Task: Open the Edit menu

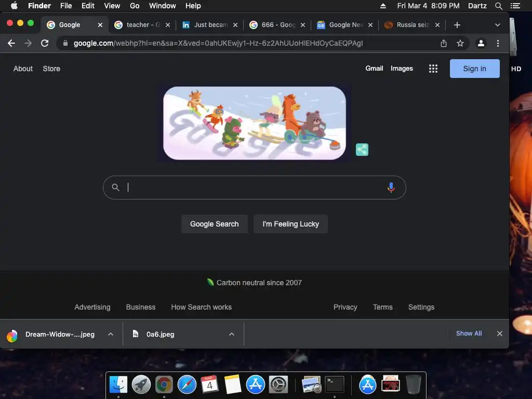Action: [88, 6]
